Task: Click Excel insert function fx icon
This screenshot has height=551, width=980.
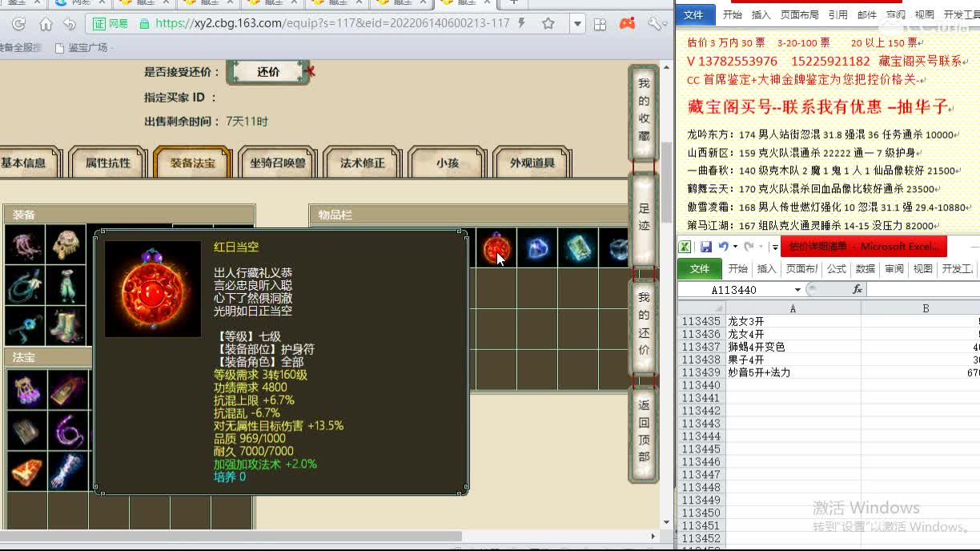Action: coord(857,289)
